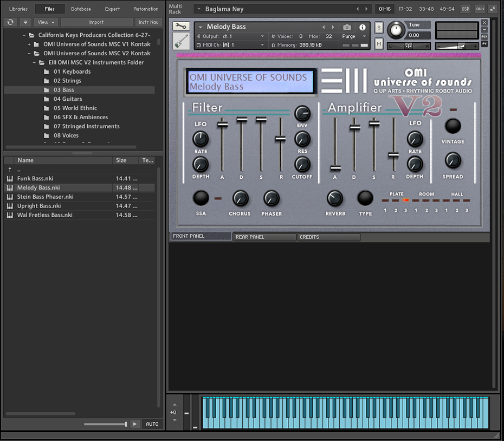The height and width of the screenshot is (441, 504).
Task: Shift keyboard octave down with the arrow
Action: 175,420
